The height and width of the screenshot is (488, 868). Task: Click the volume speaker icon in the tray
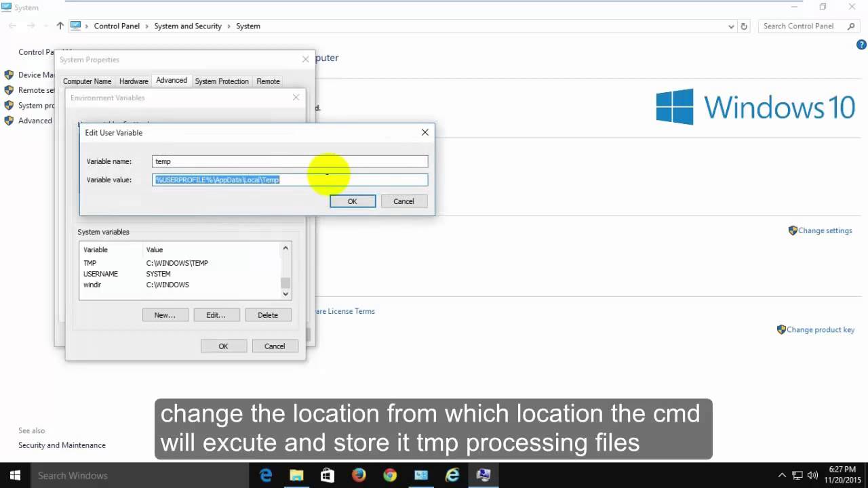(812, 475)
